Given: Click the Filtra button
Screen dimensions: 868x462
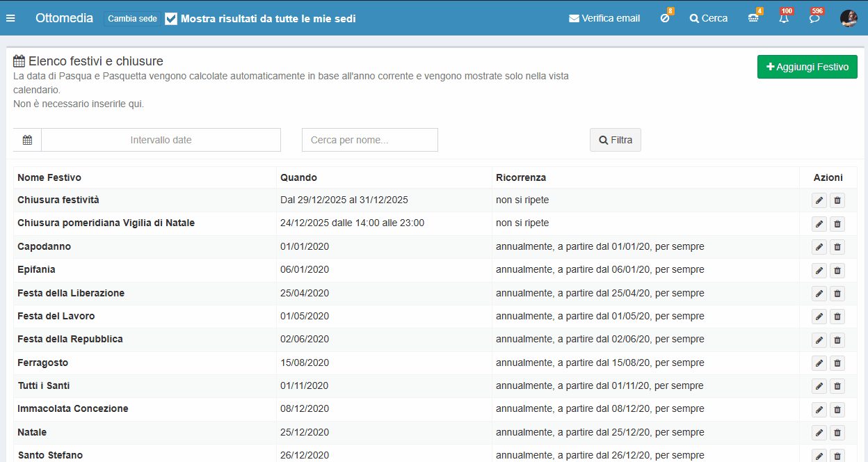Looking at the screenshot, I should (x=616, y=140).
